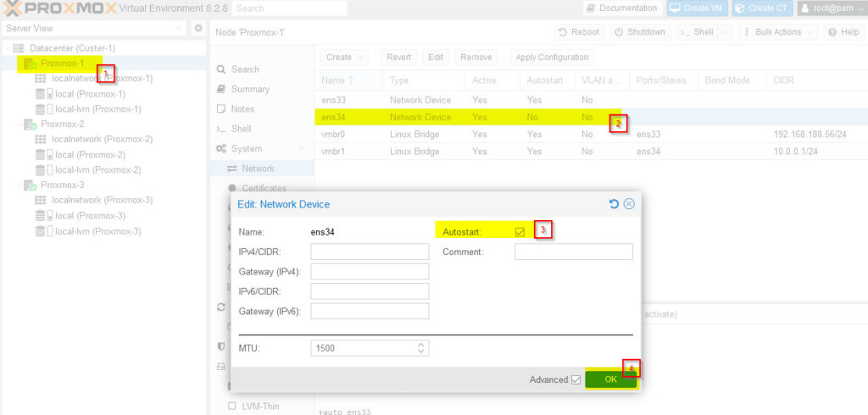The width and height of the screenshot is (868, 415).
Task: Click local (Proxmox-3) storage icon
Action: (x=44, y=216)
